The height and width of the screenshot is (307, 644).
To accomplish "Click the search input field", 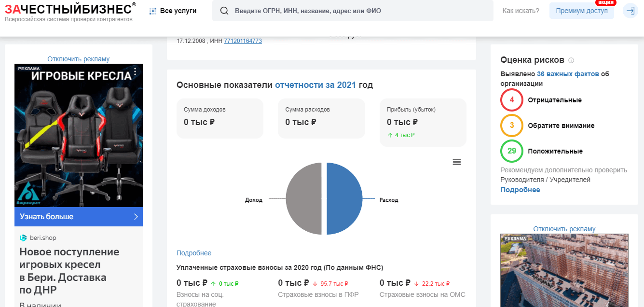I will (357, 11).
